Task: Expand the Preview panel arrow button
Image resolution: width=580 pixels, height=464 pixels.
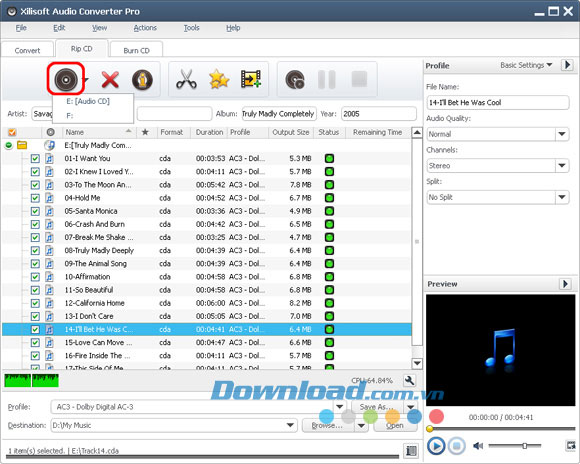Action: (565, 284)
